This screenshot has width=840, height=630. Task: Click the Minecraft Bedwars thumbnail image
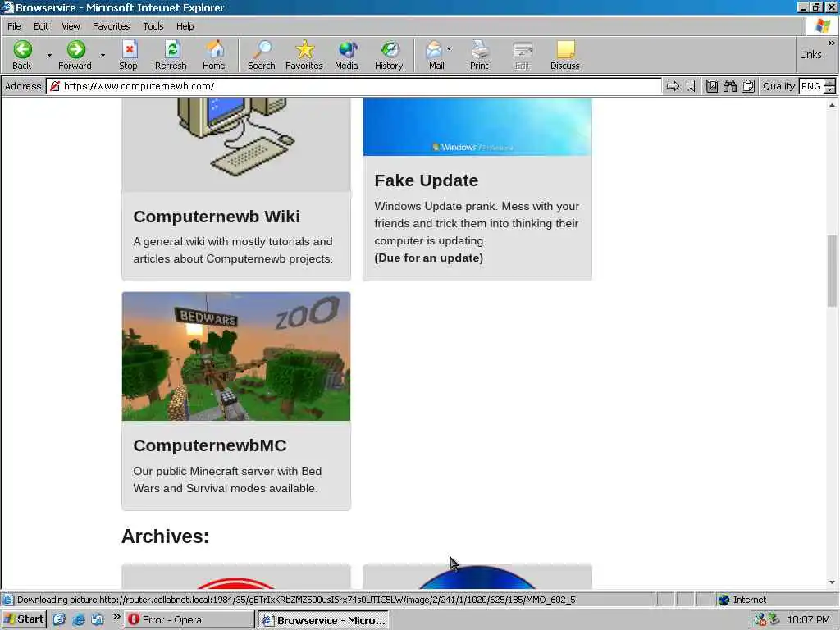pyautogui.click(x=236, y=356)
